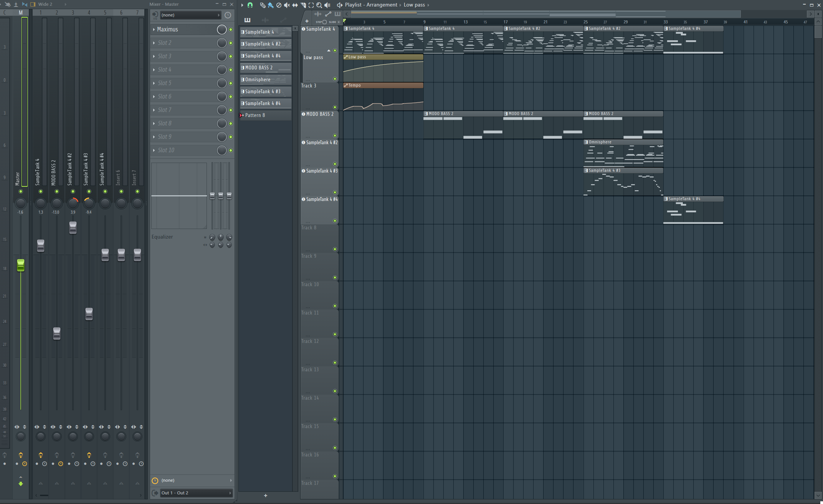Screen dimensions: 823x504
Task: Select the Mute tool
Action: (287, 5)
